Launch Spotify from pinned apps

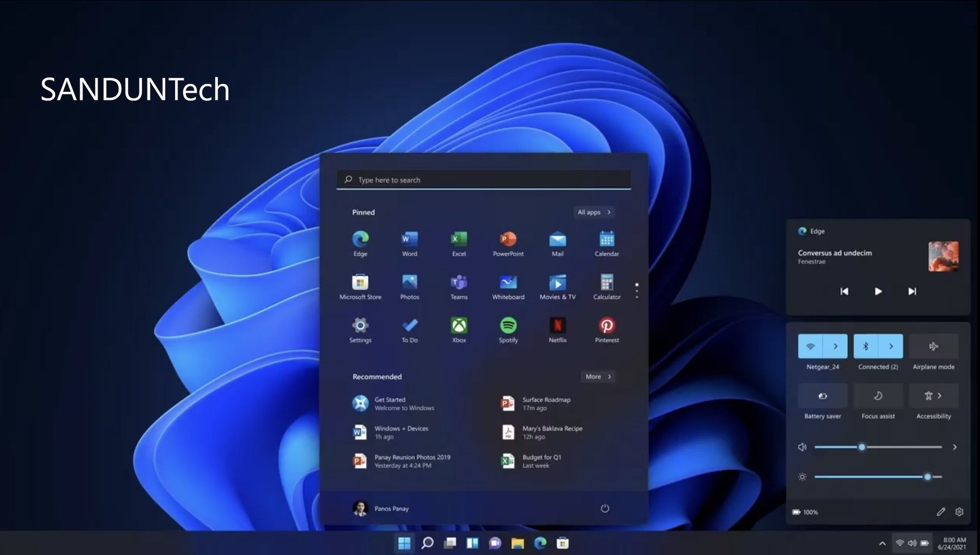pyautogui.click(x=508, y=330)
